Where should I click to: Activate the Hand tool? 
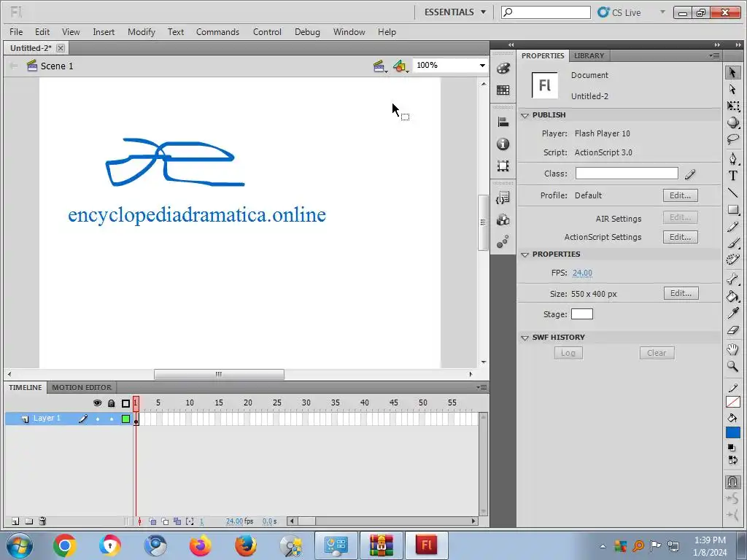point(732,349)
